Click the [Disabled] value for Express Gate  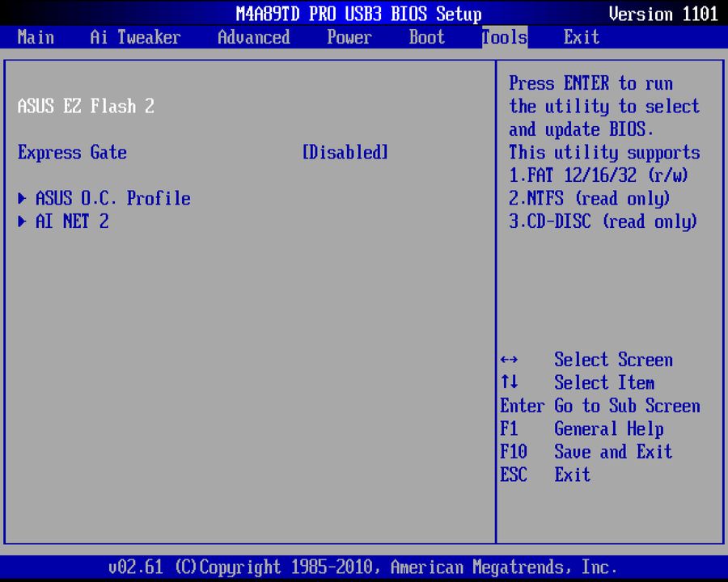click(x=345, y=153)
